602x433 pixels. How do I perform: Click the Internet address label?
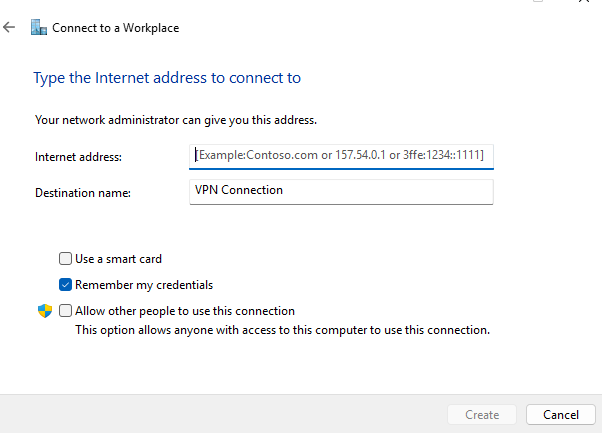78,157
